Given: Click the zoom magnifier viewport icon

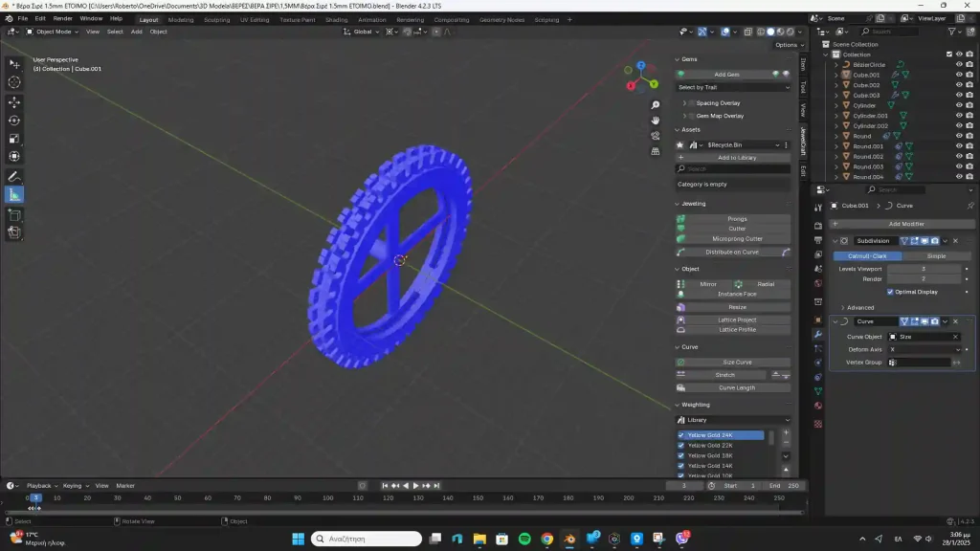Looking at the screenshot, I should tap(655, 105).
